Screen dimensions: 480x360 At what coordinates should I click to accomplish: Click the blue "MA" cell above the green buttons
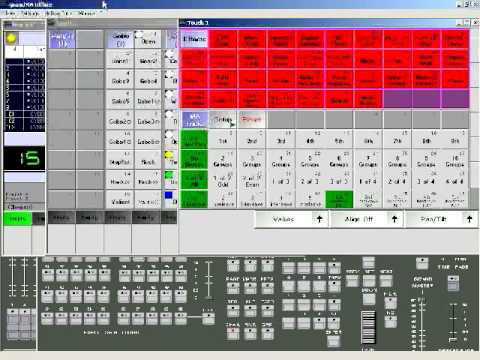coord(195,120)
